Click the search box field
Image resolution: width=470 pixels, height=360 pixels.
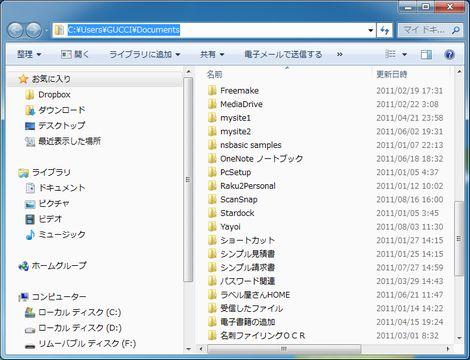pos(430,30)
